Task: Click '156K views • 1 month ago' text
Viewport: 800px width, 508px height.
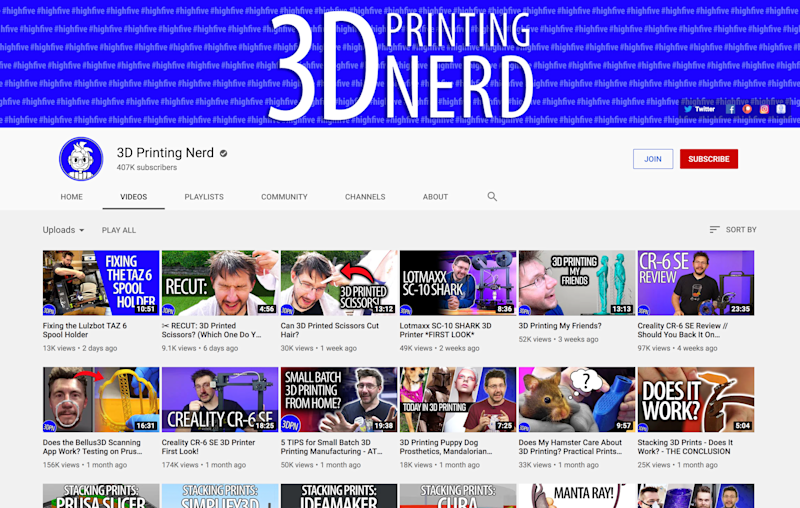Action: coord(85,465)
